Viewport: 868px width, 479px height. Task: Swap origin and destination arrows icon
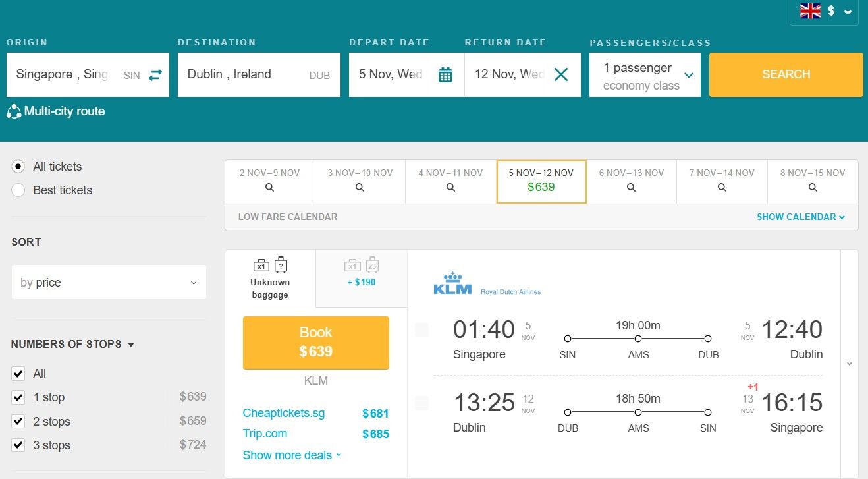pos(155,75)
